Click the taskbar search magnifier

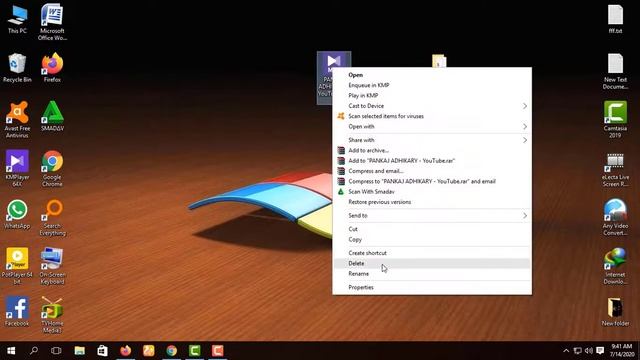34,351
